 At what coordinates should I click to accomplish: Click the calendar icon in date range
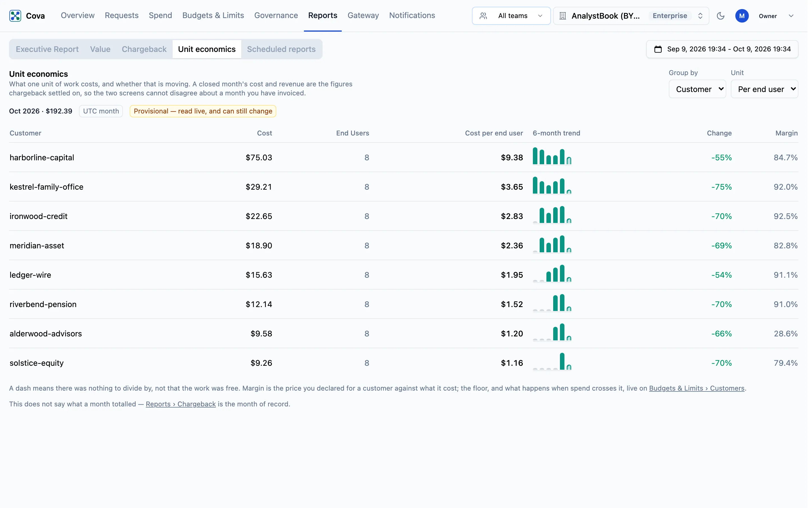click(658, 49)
